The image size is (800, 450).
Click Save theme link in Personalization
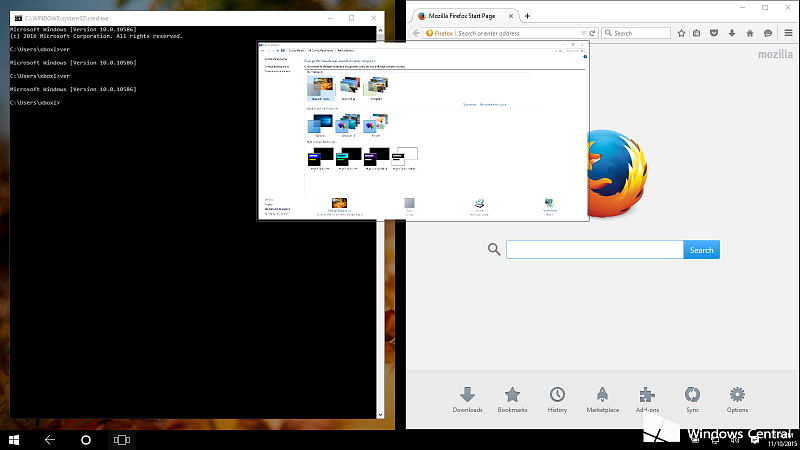tap(469, 105)
